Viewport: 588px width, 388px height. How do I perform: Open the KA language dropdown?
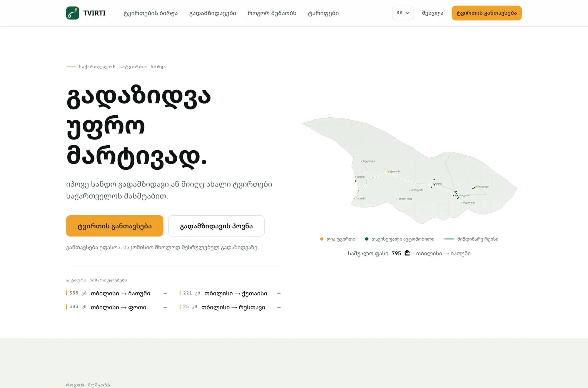tap(403, 13)
